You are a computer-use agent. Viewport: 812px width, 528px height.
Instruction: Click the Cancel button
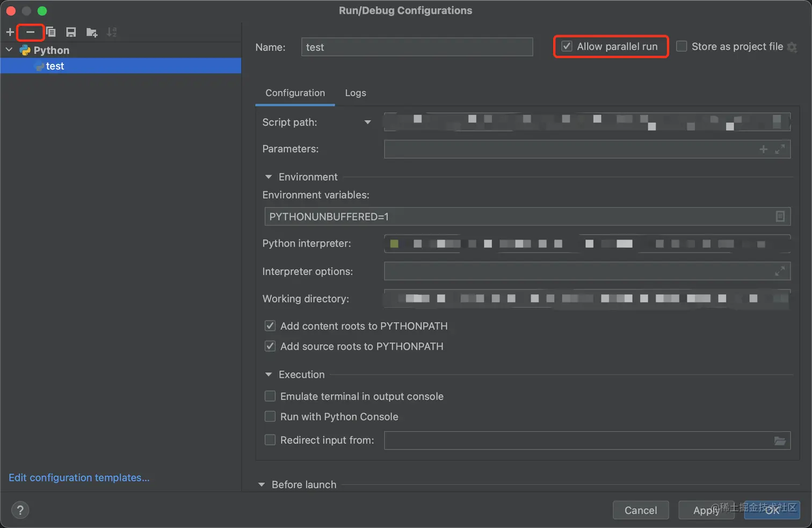[641, 510]
